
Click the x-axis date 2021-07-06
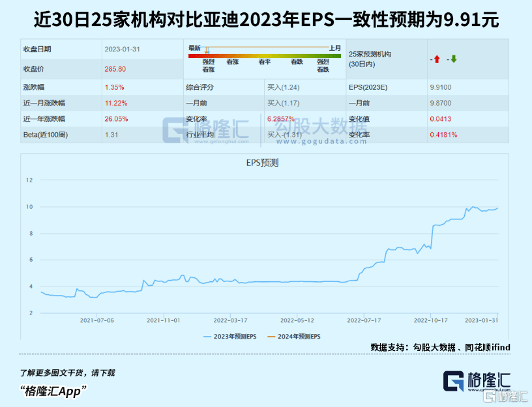click(x=97, y=320)
